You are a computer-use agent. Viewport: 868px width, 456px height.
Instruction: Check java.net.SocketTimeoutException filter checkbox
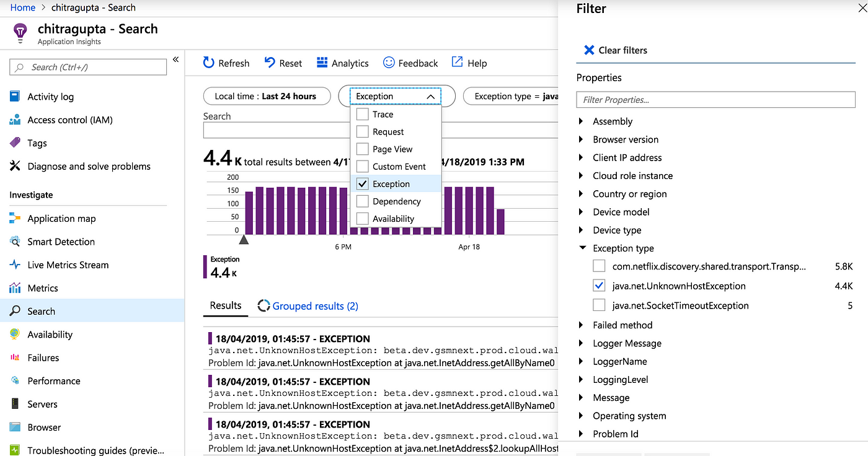click(x=599, y=305)
